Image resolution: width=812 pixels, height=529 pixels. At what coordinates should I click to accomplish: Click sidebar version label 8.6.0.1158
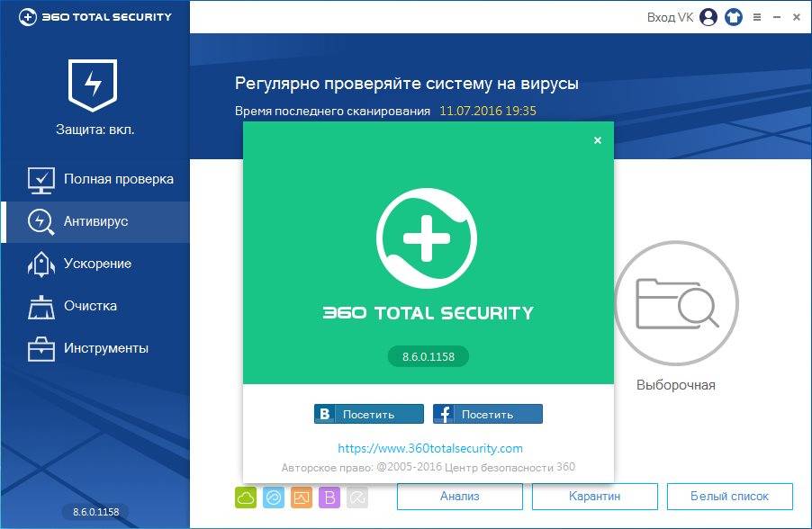[95, 512]
